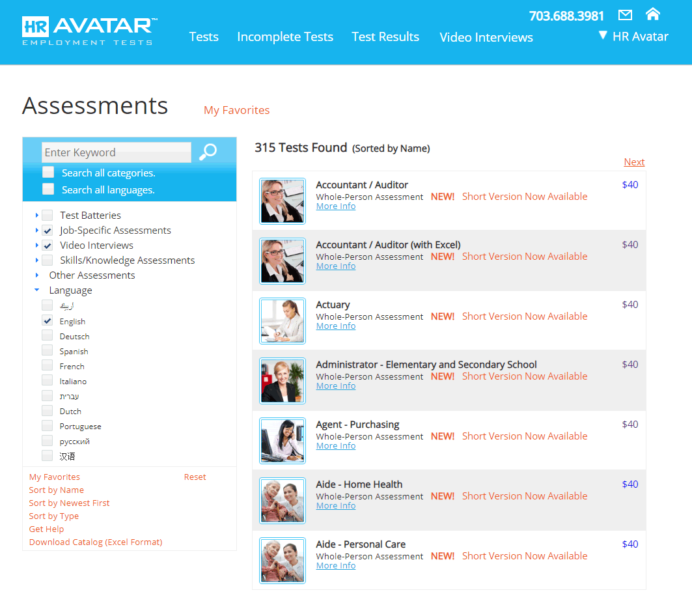
Task: Expand the Skills/Knowledge Assessments tree arrow
Action: 37,260
